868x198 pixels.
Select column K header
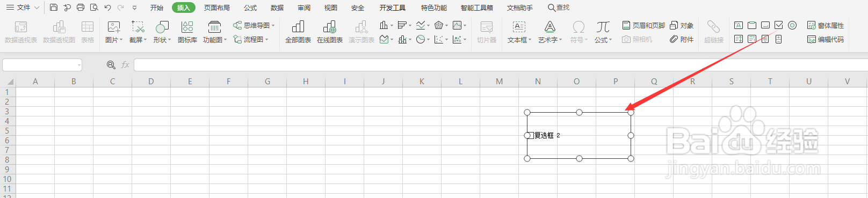point(422,82)
